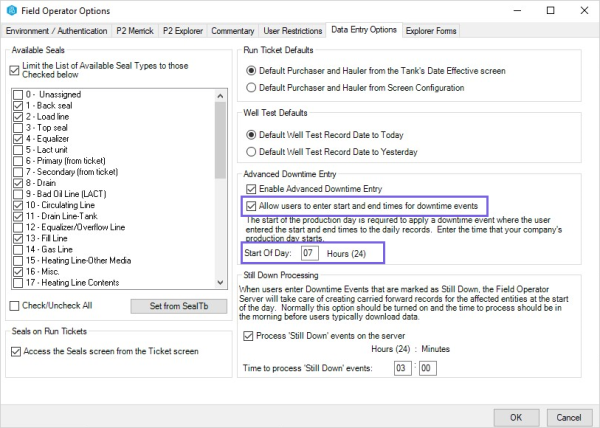The image size is (600, 428).
Task: Toggle the Check/Uncheck All checkbox
Action: pyautogui.click(x=14, y=305)
